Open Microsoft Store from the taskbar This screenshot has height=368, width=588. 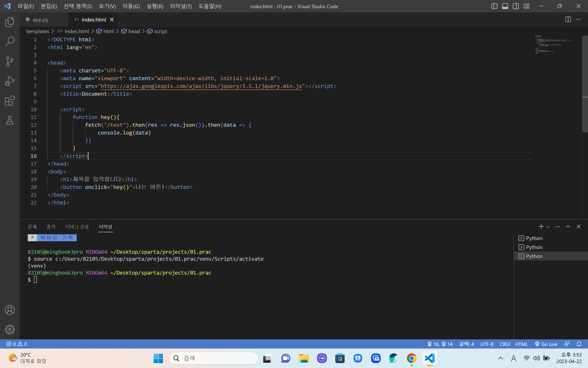coord(340,358)
